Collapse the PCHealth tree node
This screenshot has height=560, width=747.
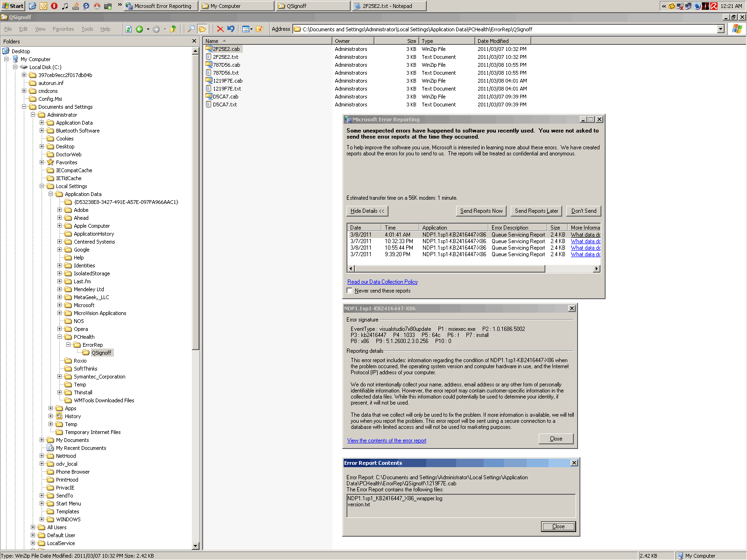pyautogui.click(x=60, y=337)
